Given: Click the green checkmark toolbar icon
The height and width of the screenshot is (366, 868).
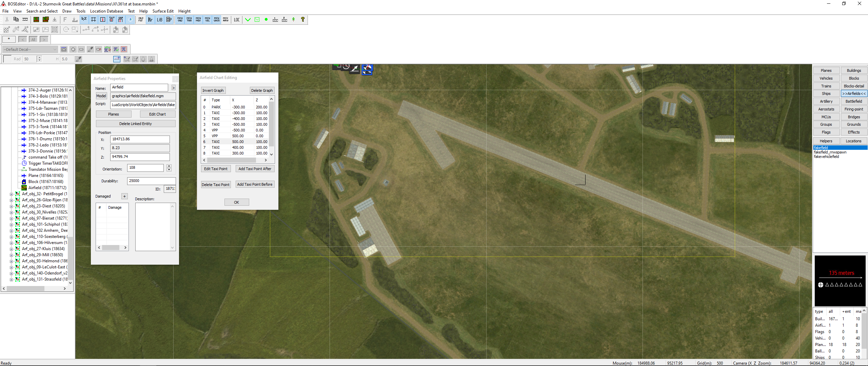Looking at the screenshot, I should click(x=248, y=20).
